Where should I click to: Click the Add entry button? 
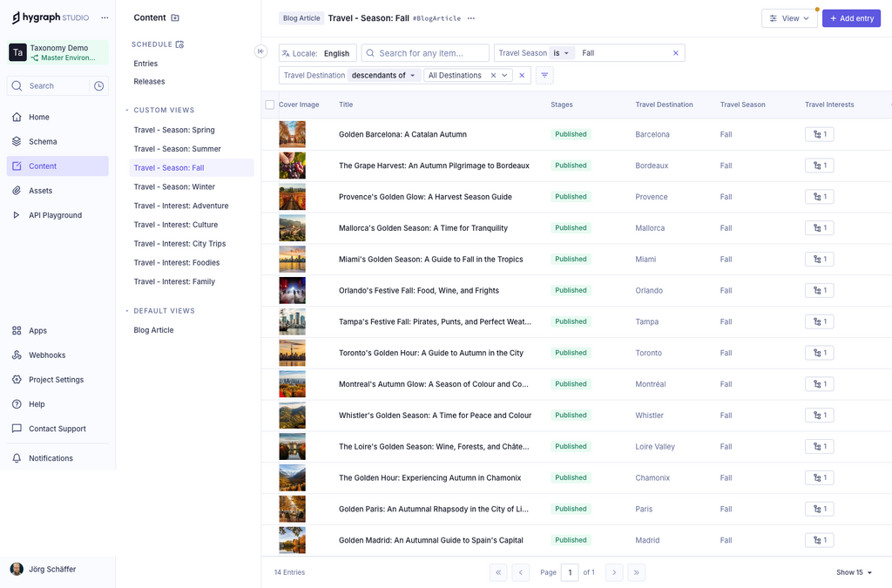(x=851, y=18)
